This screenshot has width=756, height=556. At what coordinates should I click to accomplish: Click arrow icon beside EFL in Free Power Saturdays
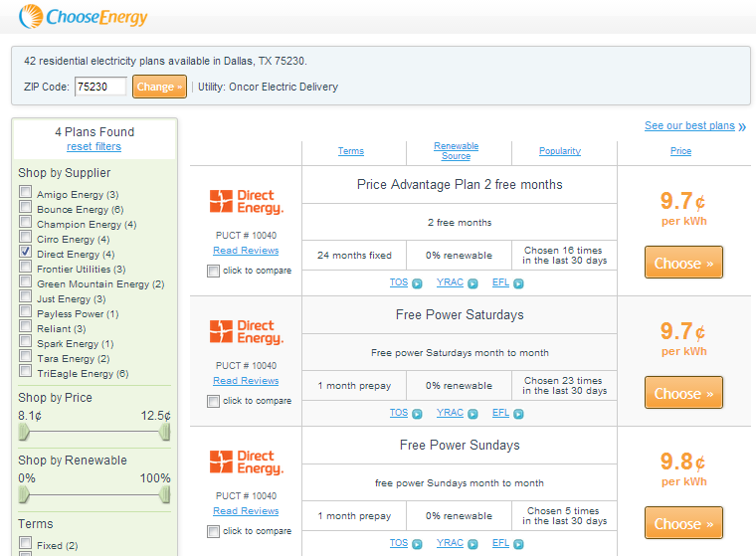pos(518,414)
